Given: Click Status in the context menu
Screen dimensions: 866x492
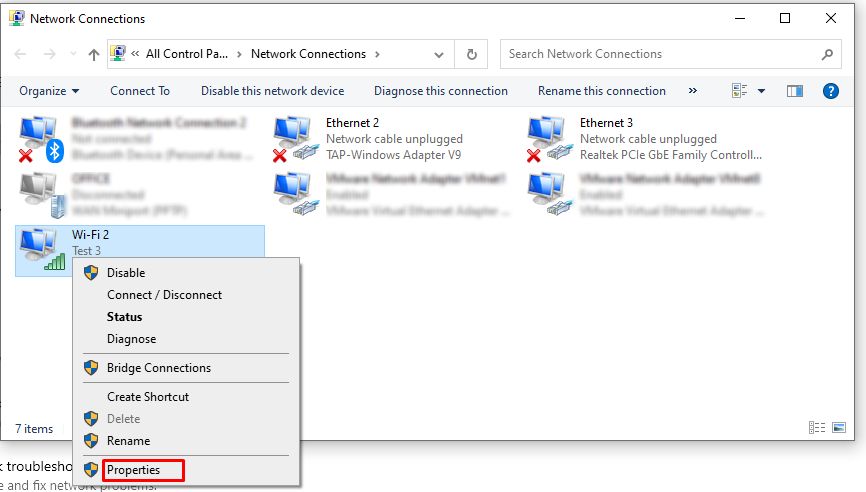Looking at the screenshot, I should pos(125,317).
